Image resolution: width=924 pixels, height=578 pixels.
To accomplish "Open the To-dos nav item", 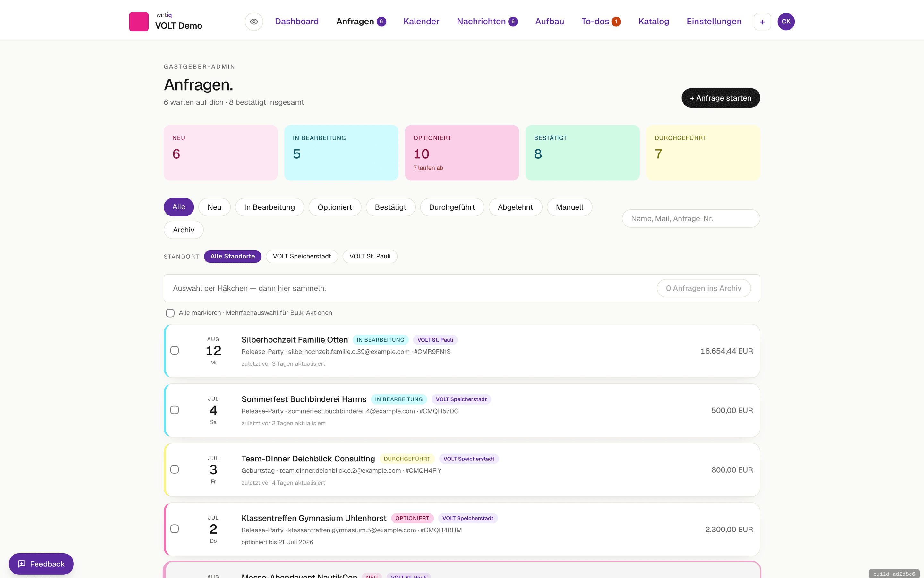I will [x=601, y=22].
